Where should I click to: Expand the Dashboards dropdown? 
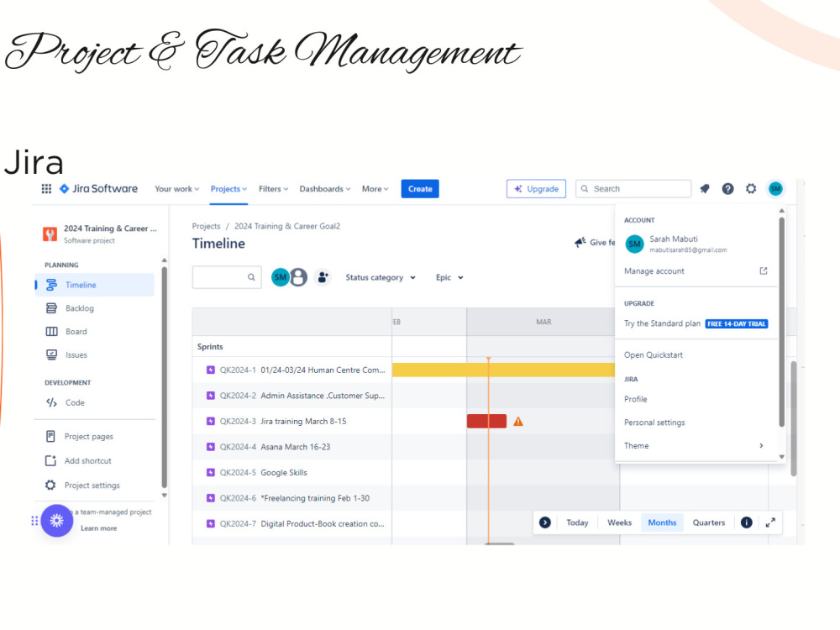324,188
